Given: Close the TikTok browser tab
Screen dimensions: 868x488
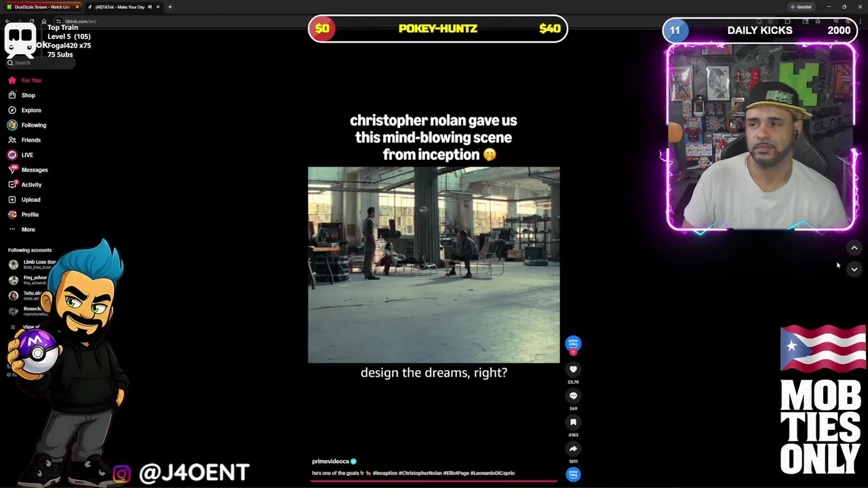Looking at the screenshot, I should click(x=158, y=7).
